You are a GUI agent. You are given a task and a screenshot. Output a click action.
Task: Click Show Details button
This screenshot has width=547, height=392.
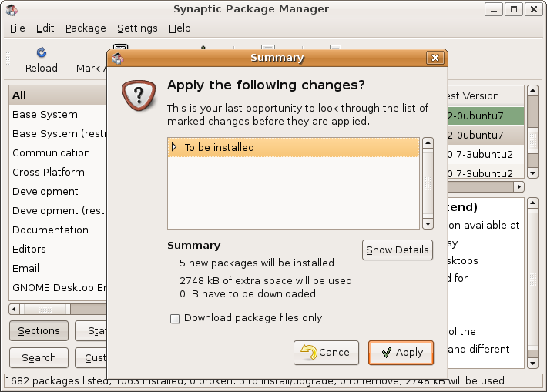tap(398, 250)
